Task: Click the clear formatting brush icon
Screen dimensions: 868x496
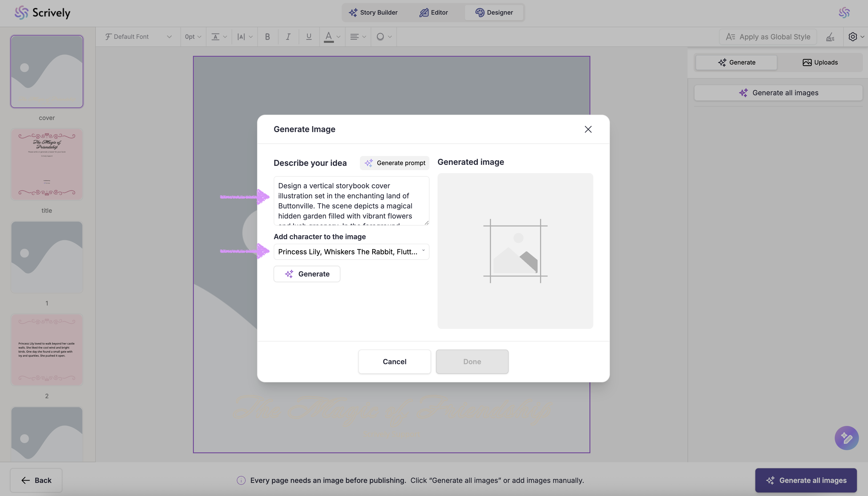Action: pyautogui.click(x=830, y=37)
